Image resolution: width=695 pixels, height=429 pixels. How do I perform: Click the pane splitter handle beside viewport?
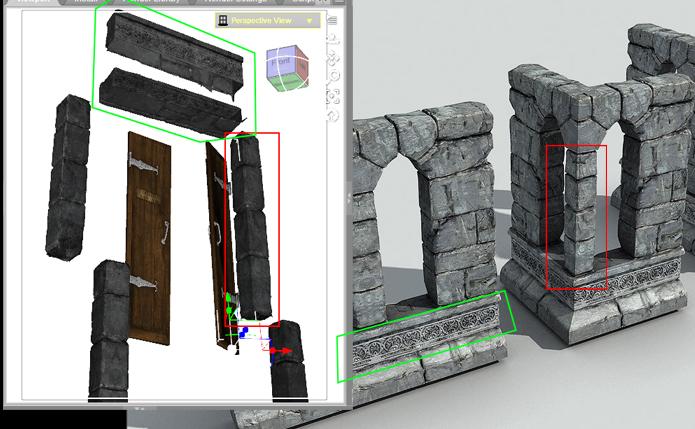(x=349, y=199)
